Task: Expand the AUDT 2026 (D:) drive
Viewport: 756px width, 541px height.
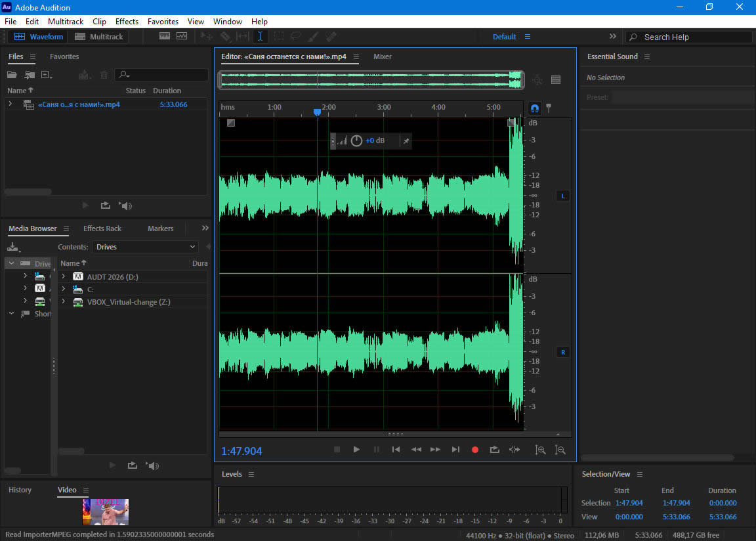Action: pos(64,277)
